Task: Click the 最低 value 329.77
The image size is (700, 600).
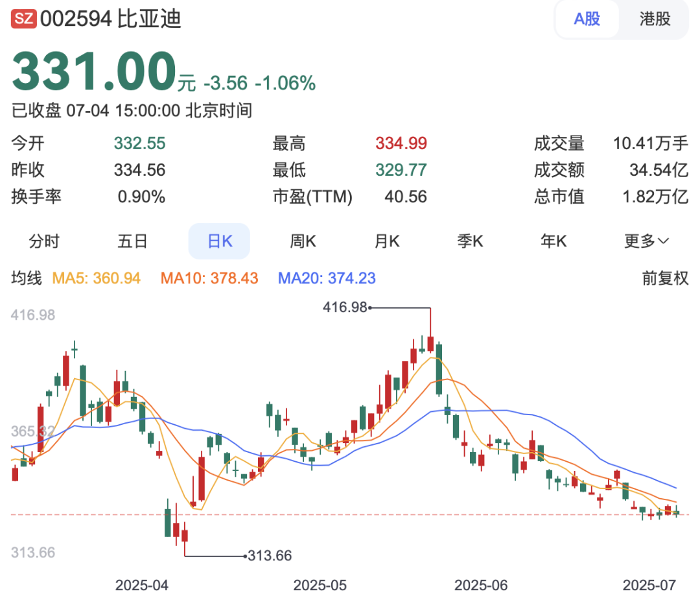Action: (401, 170)
